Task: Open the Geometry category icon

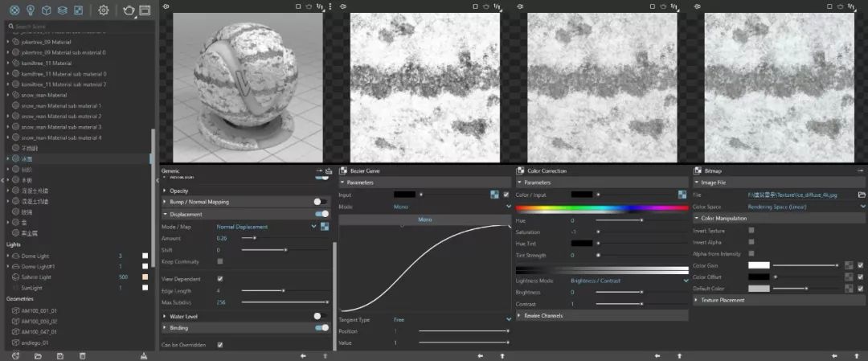Action: tap(46, 10)
